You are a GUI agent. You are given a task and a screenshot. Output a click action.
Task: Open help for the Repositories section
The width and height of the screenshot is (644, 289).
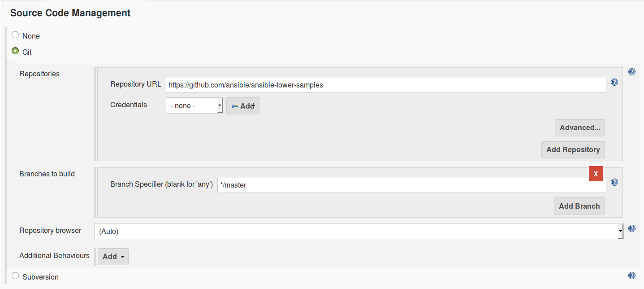[x=632, y=72]
